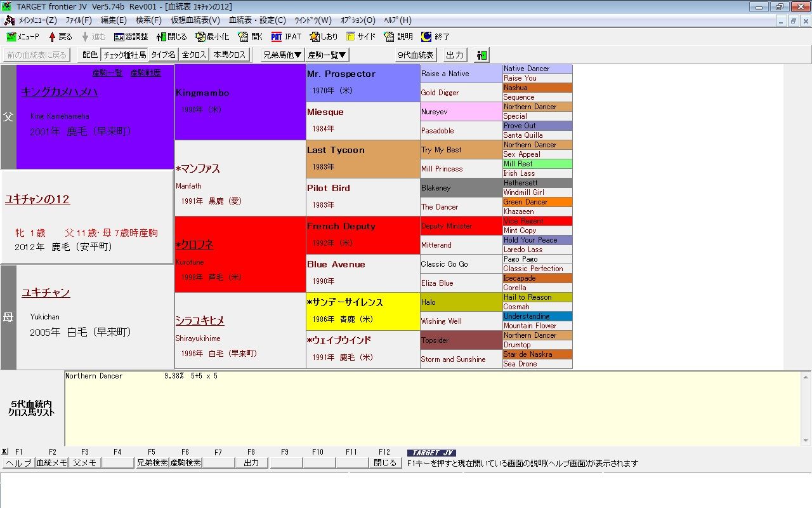Click the ユキチャンの12 horse name link
Screen dimensions: 812x508
[37, 199]
